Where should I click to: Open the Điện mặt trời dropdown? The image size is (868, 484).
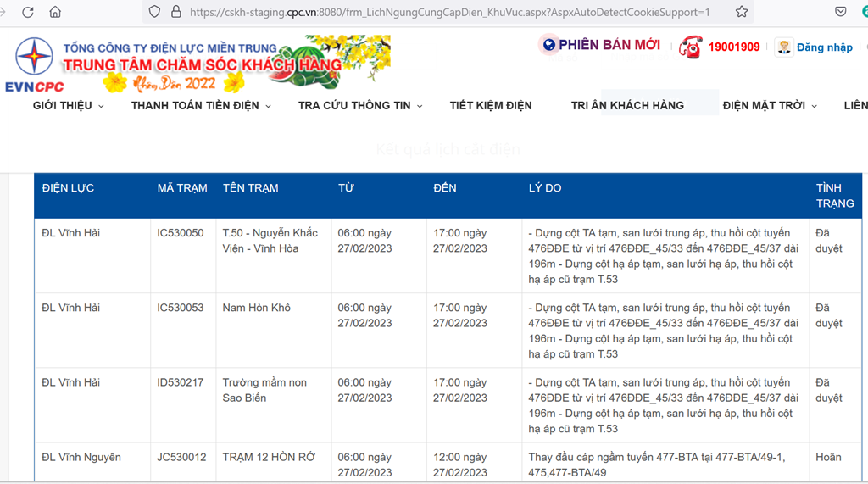(769, 105)
